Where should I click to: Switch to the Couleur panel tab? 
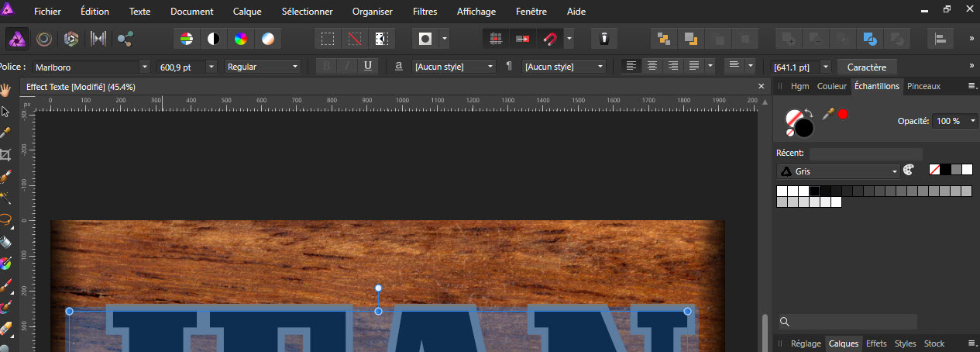pyautogui.click(x=832, y=86)
